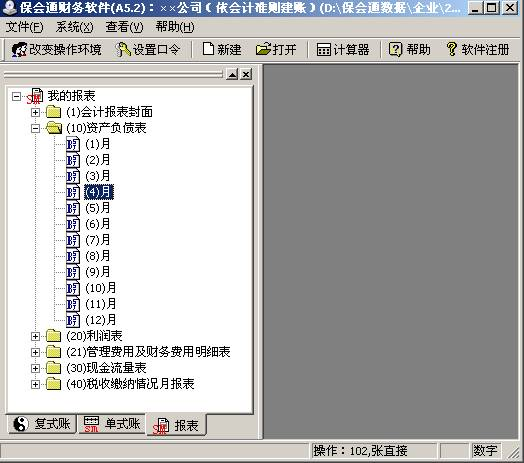Collapse the (10)资产负债表 folder
The image size is (524, 463).
click(x=35, y=128)
